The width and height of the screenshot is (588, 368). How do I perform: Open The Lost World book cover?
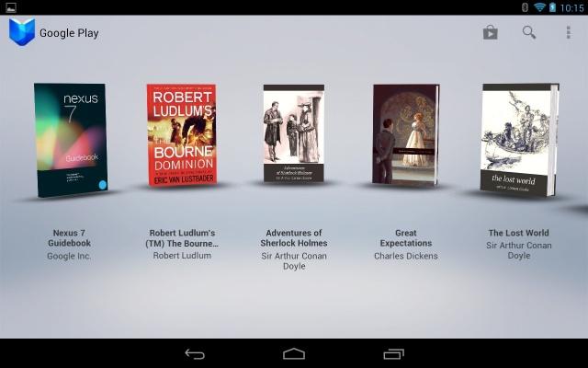click(519, 138)
